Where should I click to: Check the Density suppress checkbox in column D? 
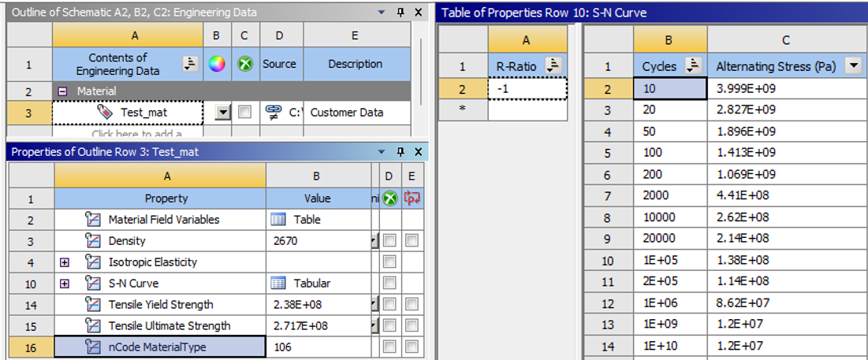(389, 241)
